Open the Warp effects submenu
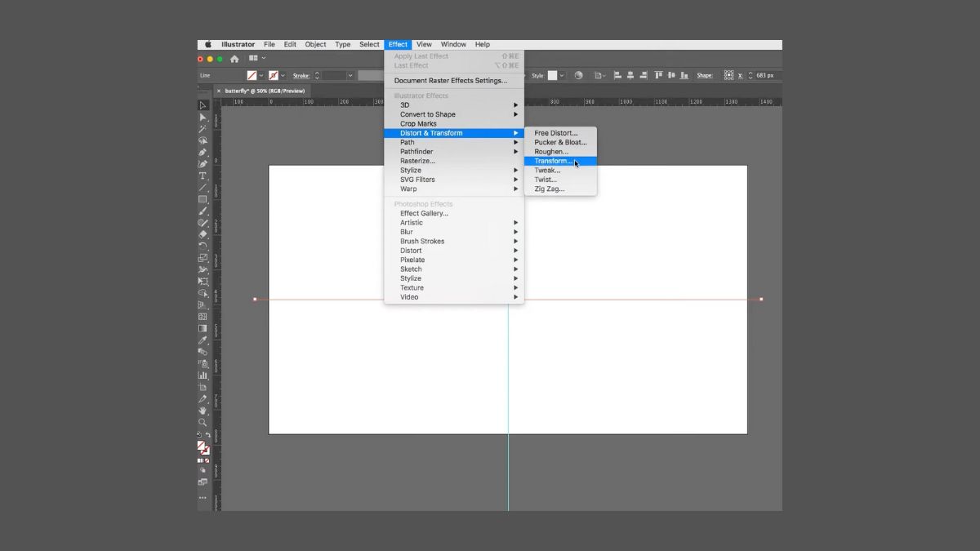 pos(454,189)
